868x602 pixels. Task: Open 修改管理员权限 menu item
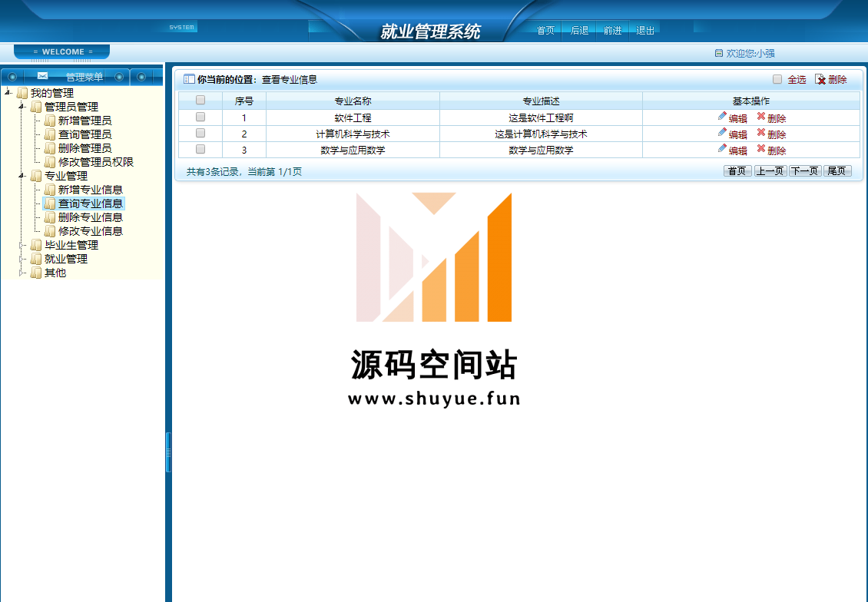[96, 162]
